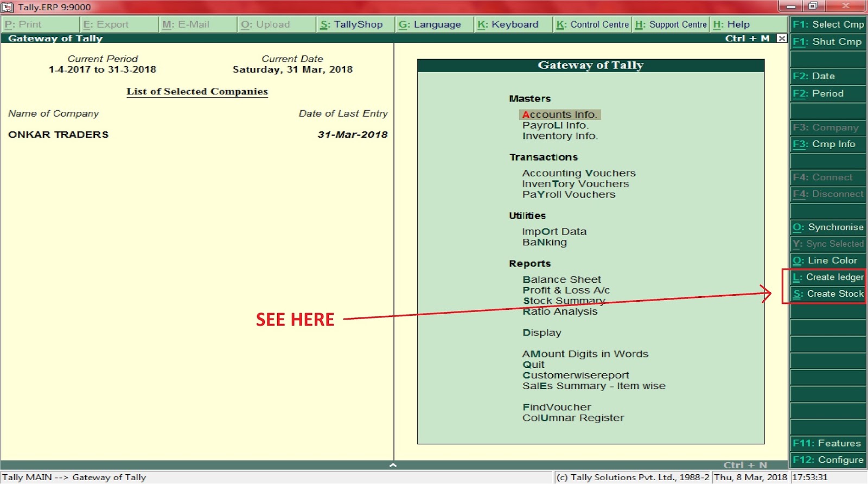
Task: Click F1: Shut Cmp button
Action: click(x=828, y=42)
